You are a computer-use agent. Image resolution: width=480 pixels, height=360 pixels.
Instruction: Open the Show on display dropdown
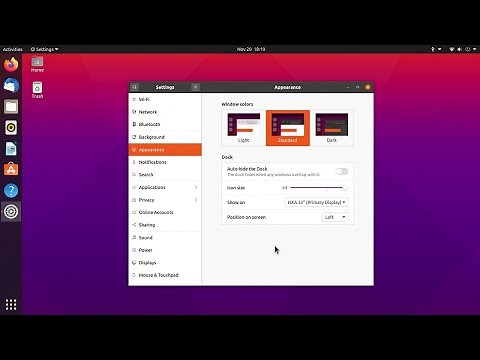click(316, 202)
